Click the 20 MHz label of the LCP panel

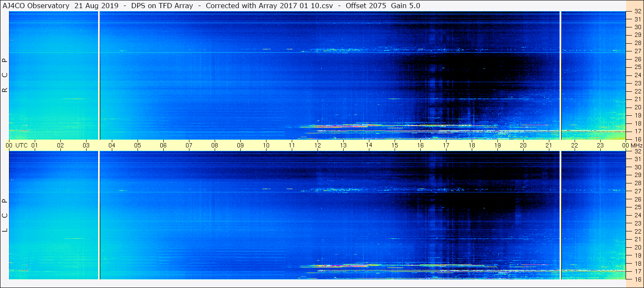point(638,247)
